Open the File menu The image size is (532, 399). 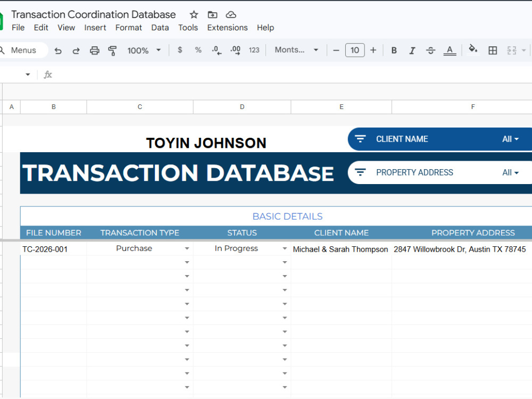pyautogui.click(x=18, y=28)
